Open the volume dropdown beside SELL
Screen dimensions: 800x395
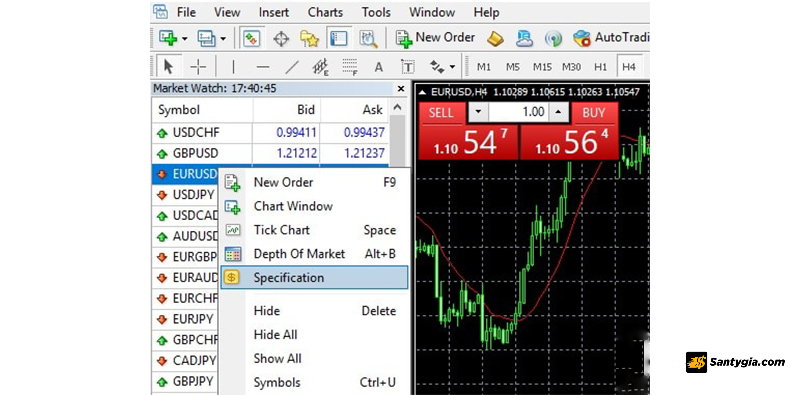point(478,112)
